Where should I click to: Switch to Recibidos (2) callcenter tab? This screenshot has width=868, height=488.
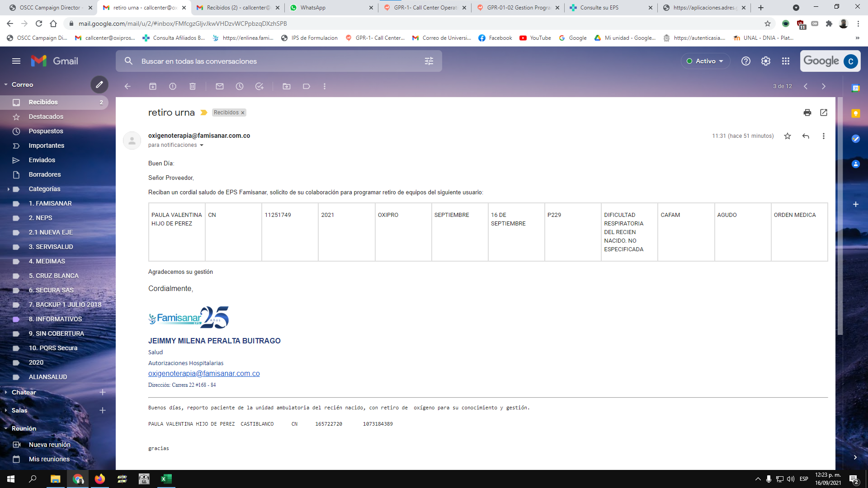click(238, 8)
